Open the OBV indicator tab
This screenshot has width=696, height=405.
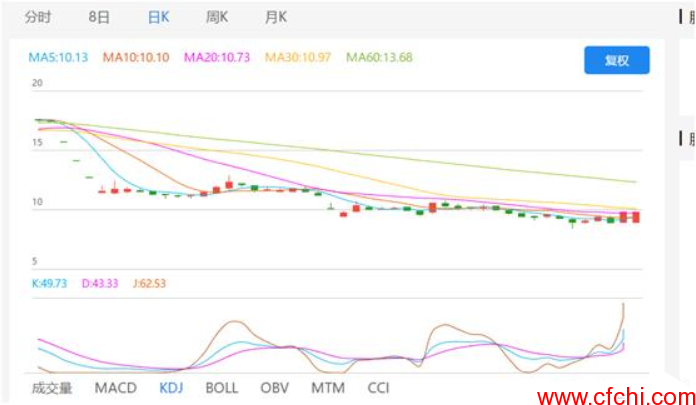click(x=274, y=388)
